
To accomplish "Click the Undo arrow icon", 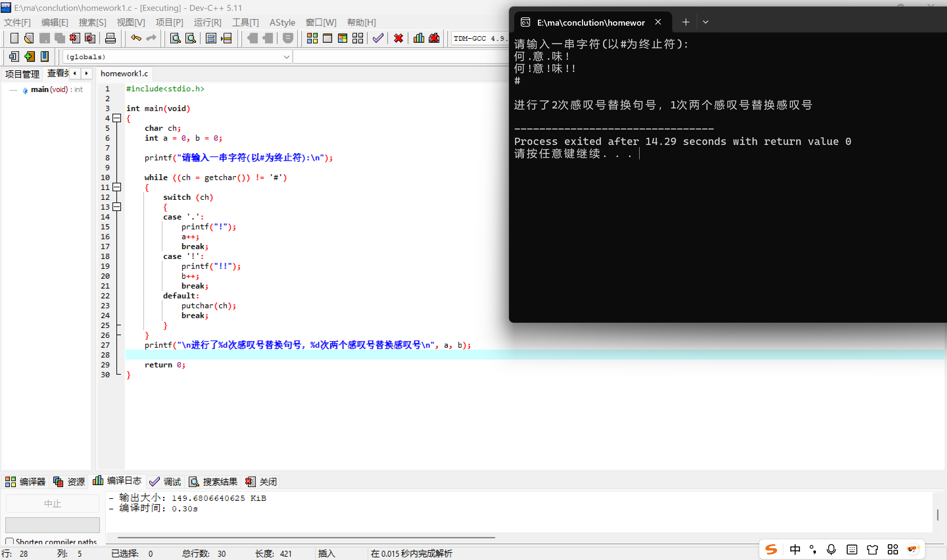I will tap(135, 38).
